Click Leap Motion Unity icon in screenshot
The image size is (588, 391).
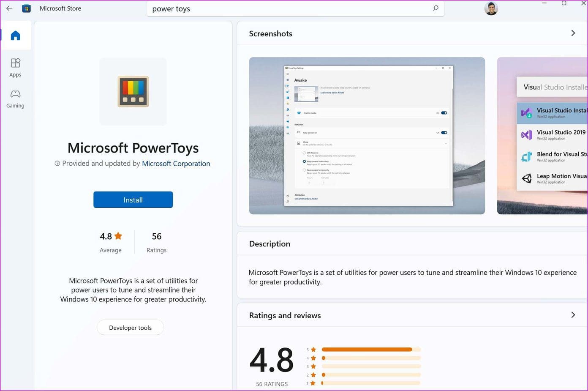tap(526, 178)
